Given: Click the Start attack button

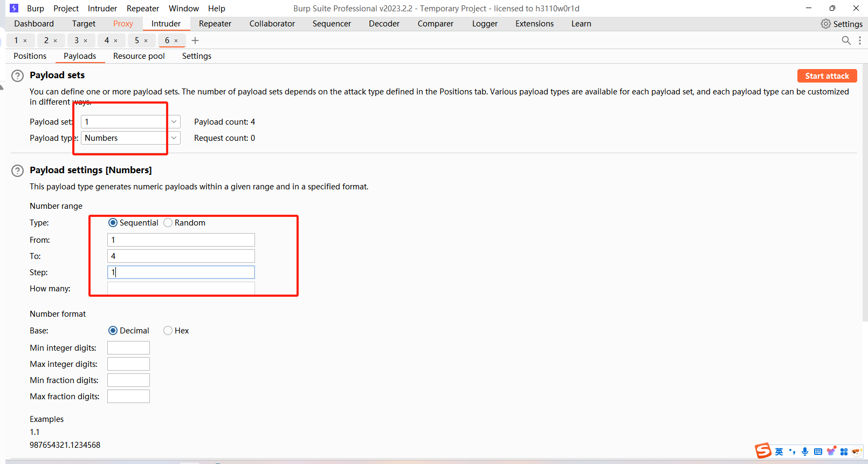Looking at the screenshot, I should [x=827, y=76].
